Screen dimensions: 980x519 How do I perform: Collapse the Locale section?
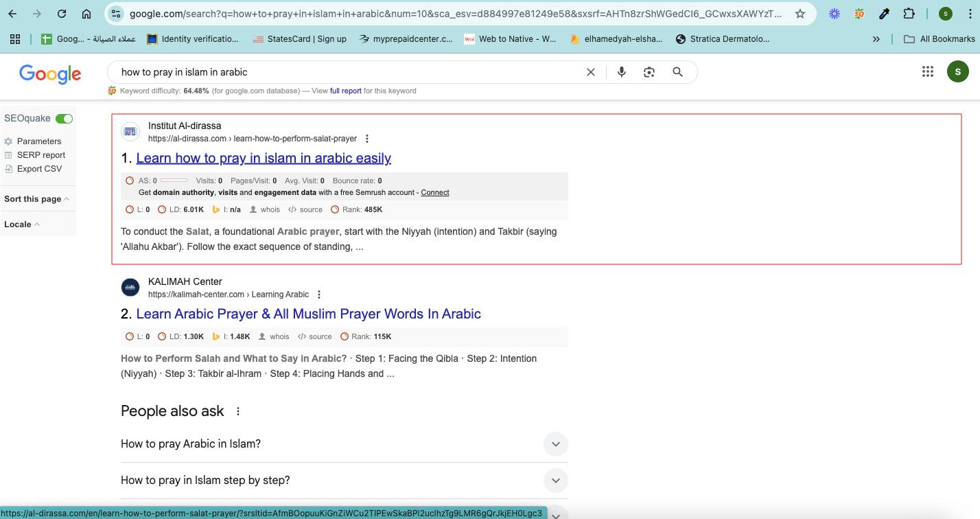(21, 224)
